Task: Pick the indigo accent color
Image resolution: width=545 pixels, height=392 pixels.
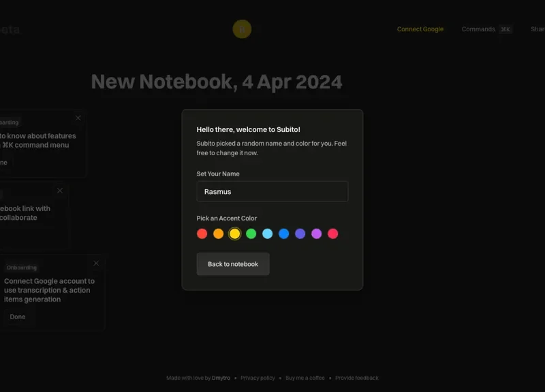Action: pyautogui.click(x=300, y=233)
